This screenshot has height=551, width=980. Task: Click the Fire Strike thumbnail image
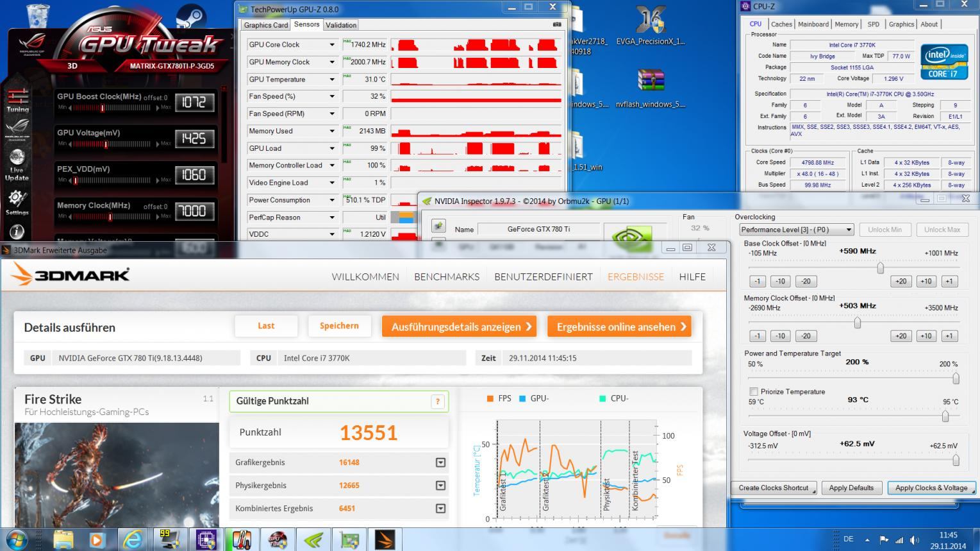pos(117,474)
